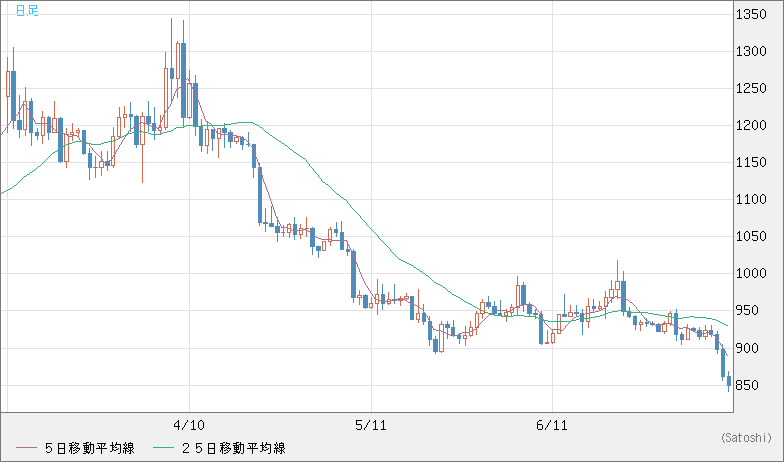Click the 900 price axis label
Screen dimensions: 784x462
[747, 348]
